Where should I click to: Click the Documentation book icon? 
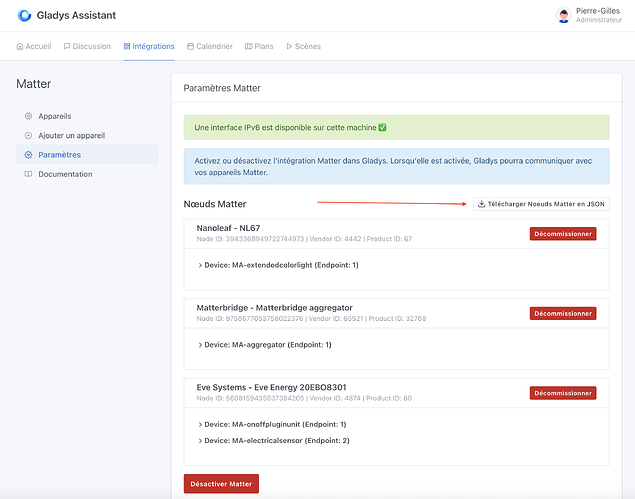[28, 174]
